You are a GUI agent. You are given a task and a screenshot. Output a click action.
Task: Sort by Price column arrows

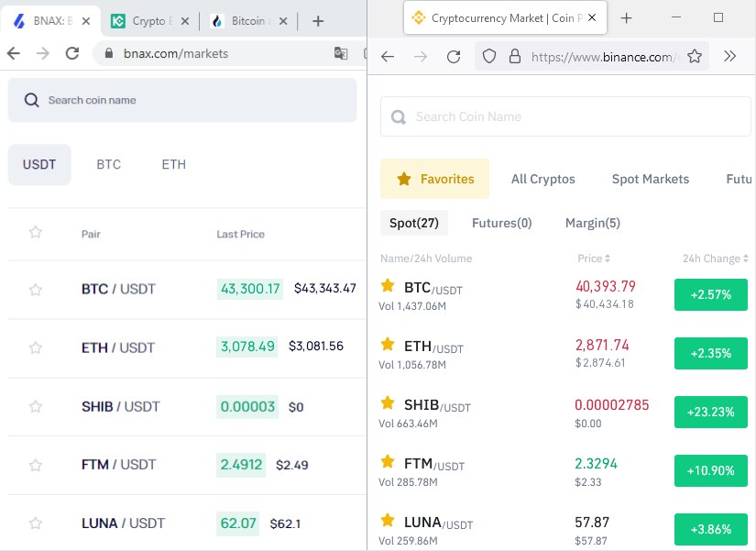click(x=608, y=259)
